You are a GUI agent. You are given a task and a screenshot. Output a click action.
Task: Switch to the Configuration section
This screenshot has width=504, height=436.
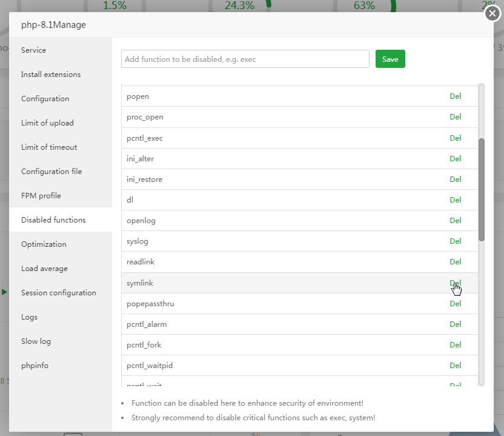[x=45, y=98]
